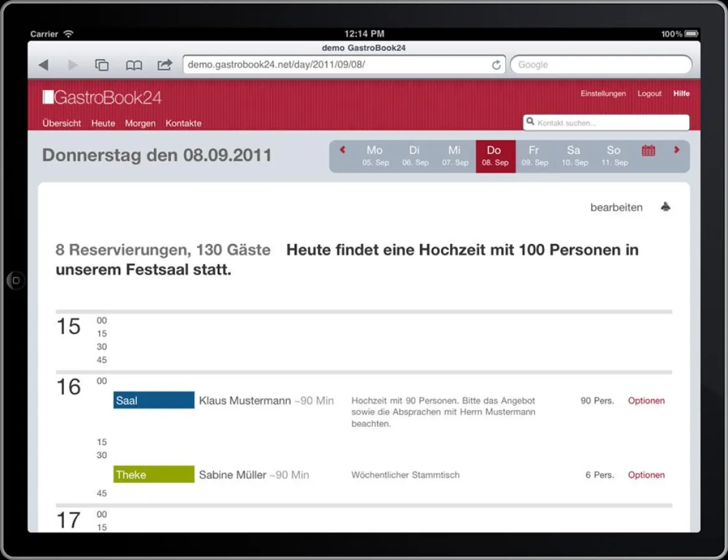Switch to the Morgen view
The width and height of the screenshot is (728, 560).
pos(140,123)
